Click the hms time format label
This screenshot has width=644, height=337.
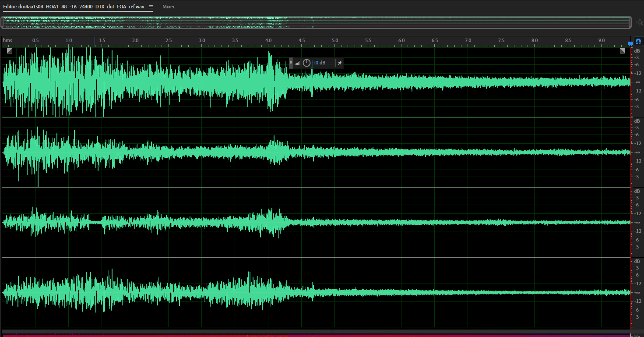pos(7,41)
